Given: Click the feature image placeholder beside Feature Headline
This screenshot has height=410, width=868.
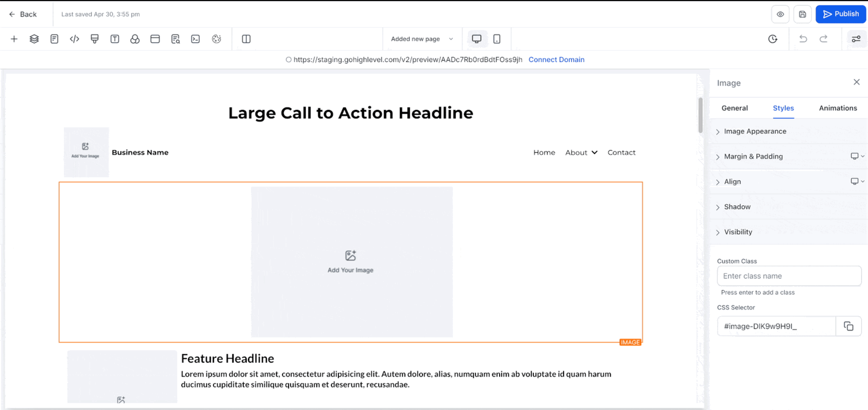Looking at the screenshot, I should [122, 377].
